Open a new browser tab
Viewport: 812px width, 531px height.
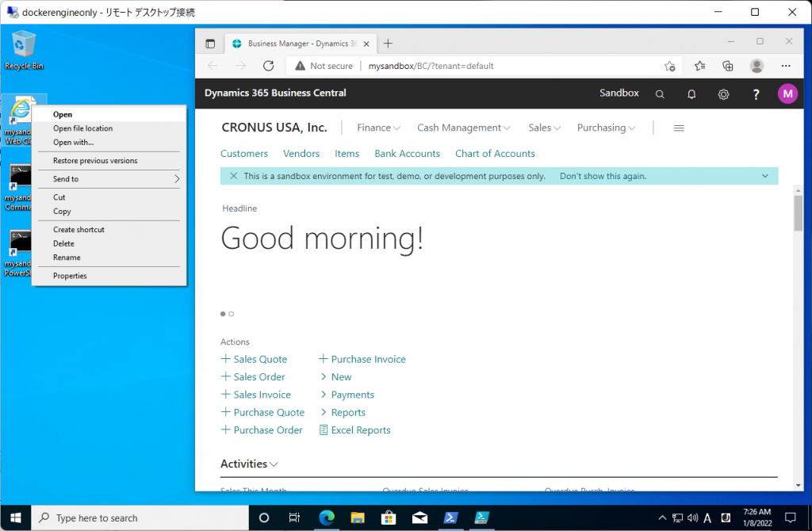pos(388,44)
